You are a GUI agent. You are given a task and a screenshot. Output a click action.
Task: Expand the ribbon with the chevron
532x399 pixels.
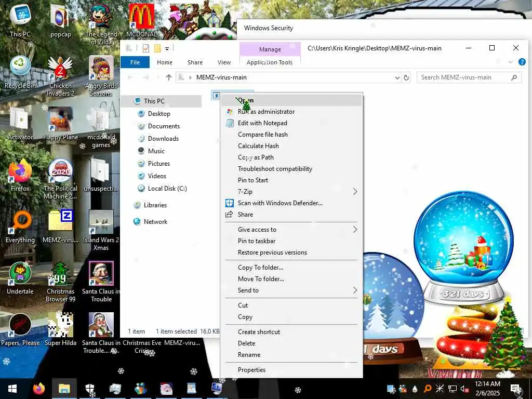click(510, 62)
